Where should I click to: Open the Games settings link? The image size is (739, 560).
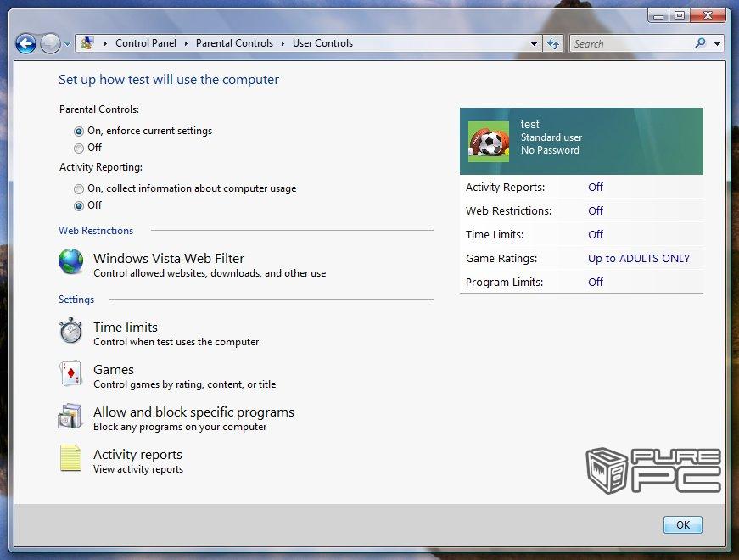(x=114, y=370)
